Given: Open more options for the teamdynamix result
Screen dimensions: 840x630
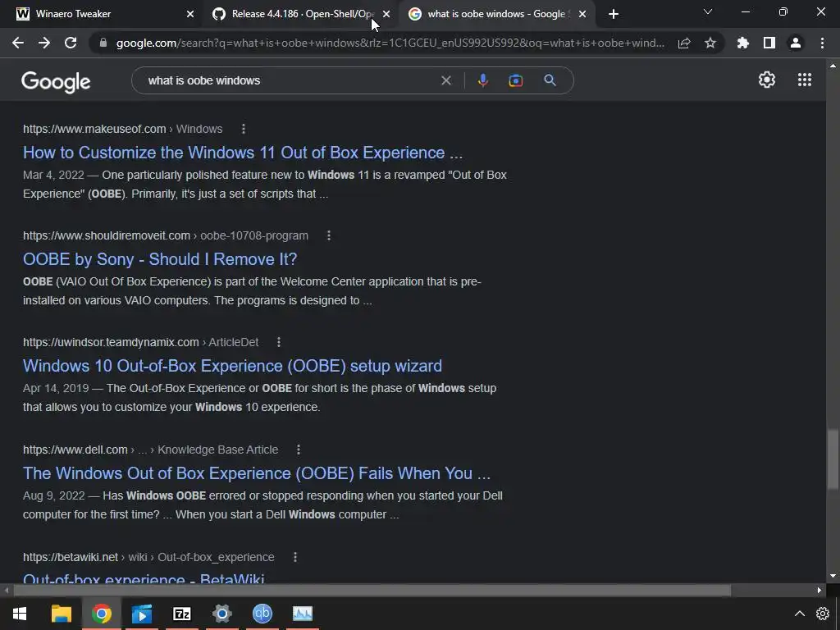Looking at the screenshot, I should (279, 342).
